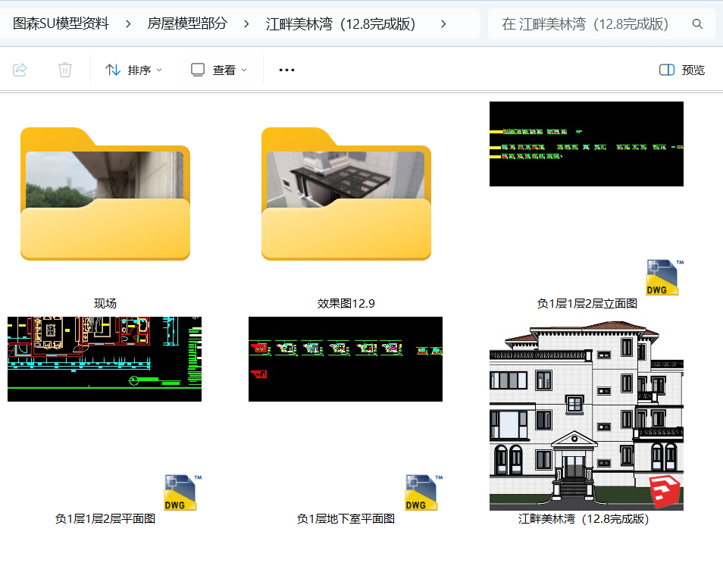Select 负1层地下室平面图 drawing thumbnail

coord(346,359)
